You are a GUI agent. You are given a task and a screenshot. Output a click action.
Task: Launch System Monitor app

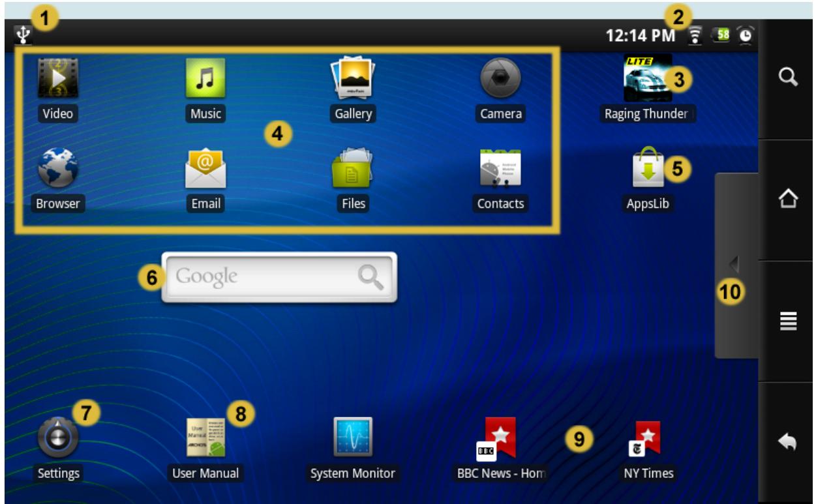353,437
